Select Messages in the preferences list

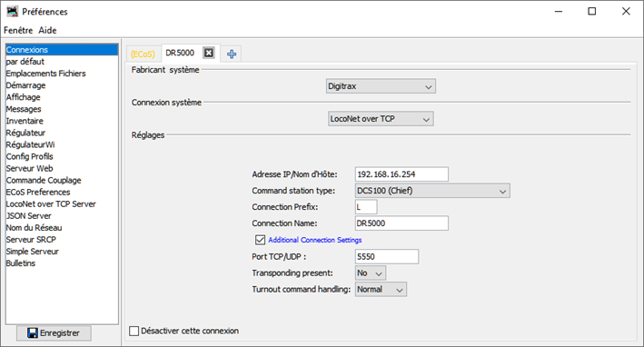[62, 109]
